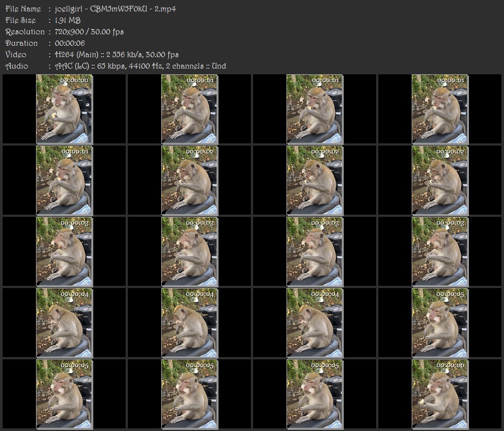
Task: Open third-row third-column thumbnail at 00:00:03
Action: [315, 252]
